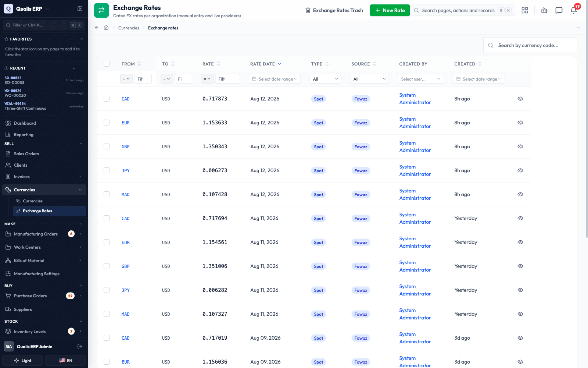Open the chat messages icon
This screenshot has width=588, height=368.
coord(559,10)
